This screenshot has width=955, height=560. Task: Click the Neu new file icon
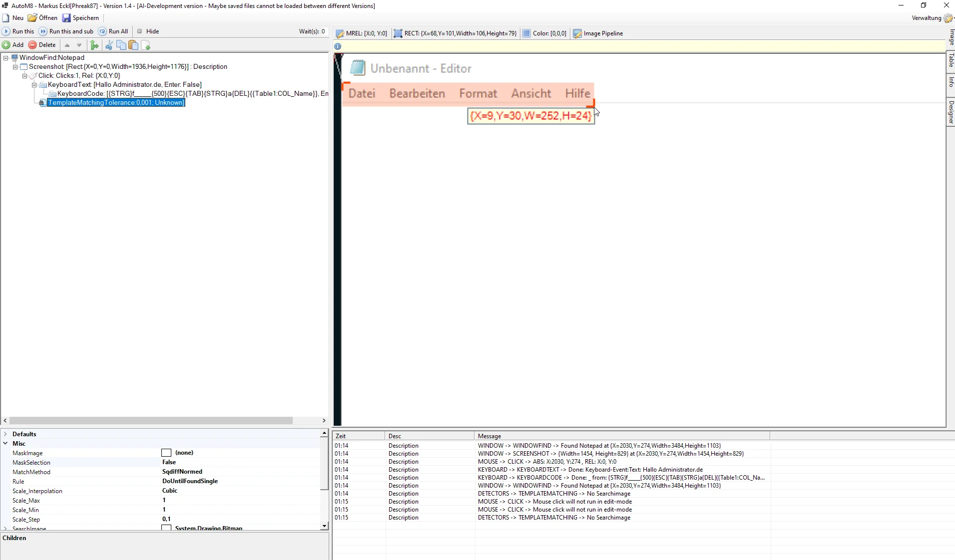point(6,18)
